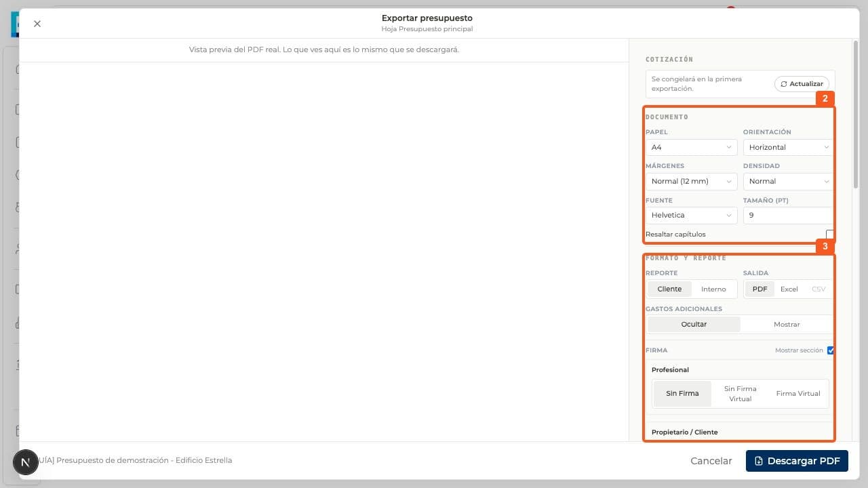The image size is (868, 488).
Task: Click 'Presupuesto de demostración - Edificio Estrella' text
Action: tap(144, 460)
